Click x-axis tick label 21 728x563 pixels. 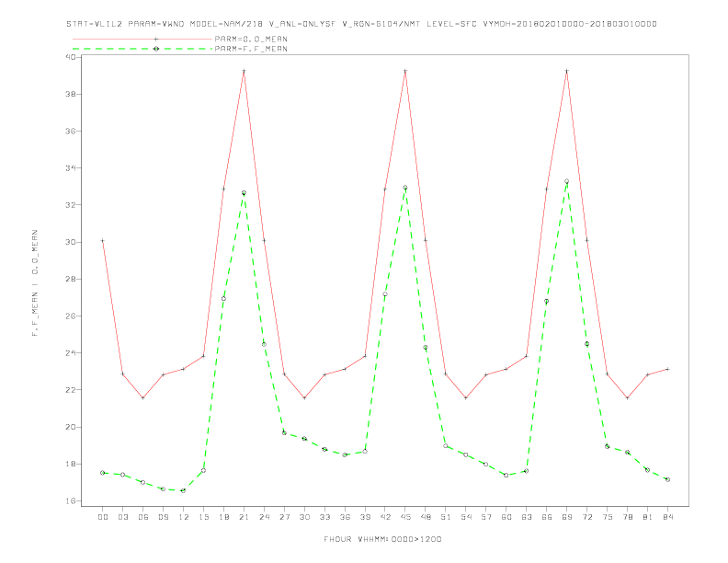[244, 517]
